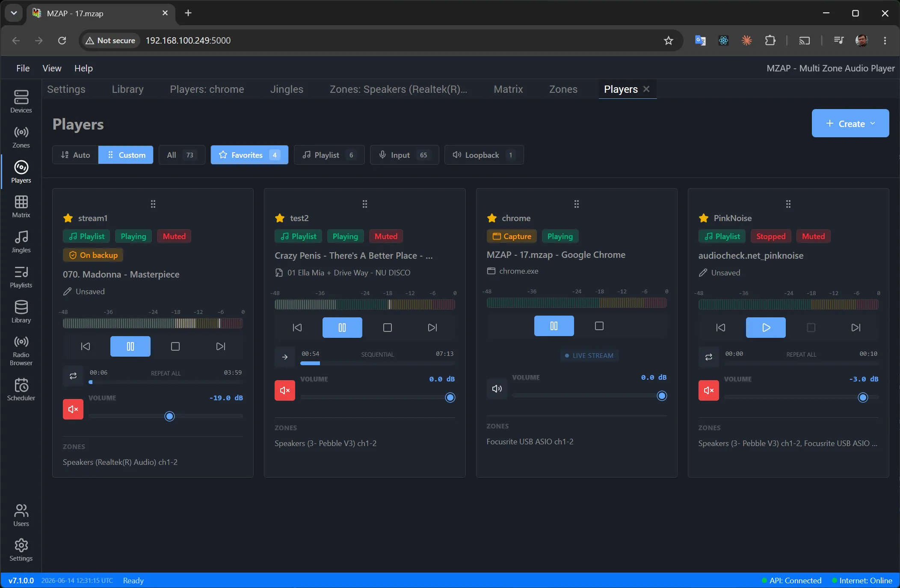Grab the stream1 card drag handle
900x588 pixels.
coord(153,204)
